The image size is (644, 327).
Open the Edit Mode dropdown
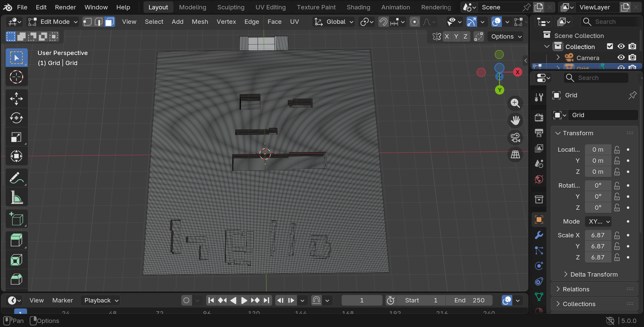click(x=53, y=22)
